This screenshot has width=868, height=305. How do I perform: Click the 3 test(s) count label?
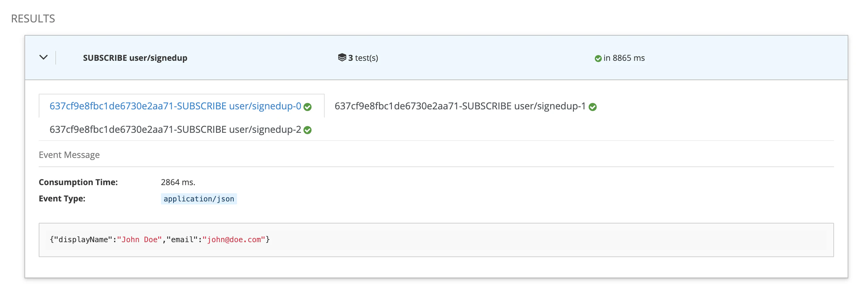click(x=363, y=58)
